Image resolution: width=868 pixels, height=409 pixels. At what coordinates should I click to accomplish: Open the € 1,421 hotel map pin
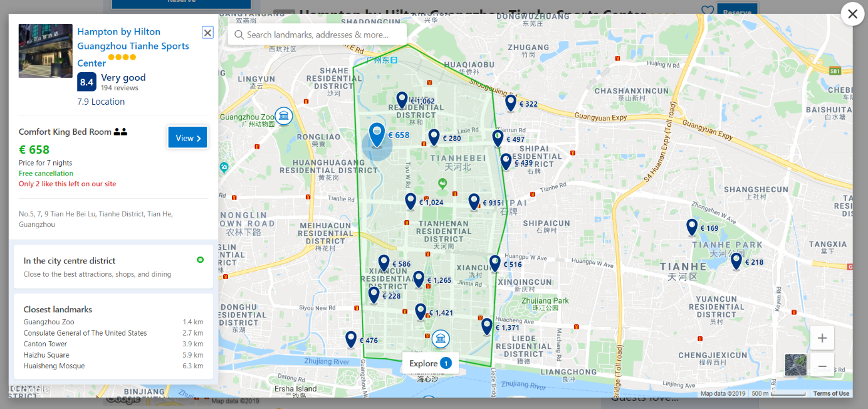point(421,312)
